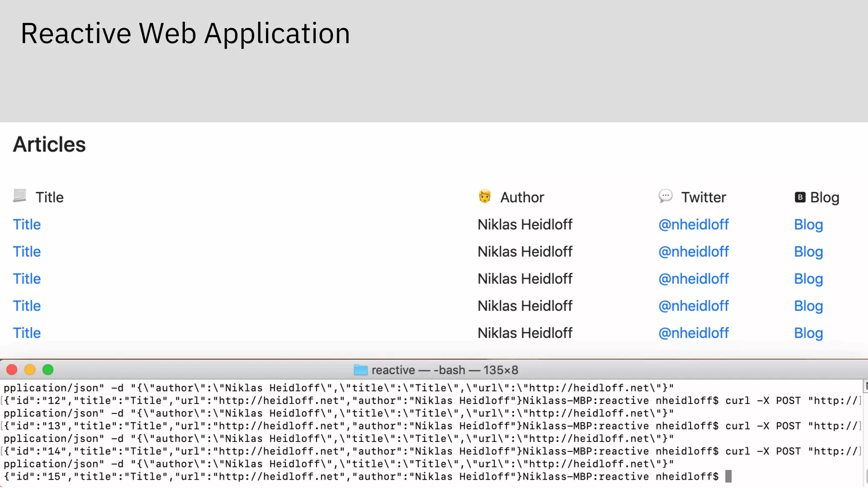Open @nheidloff Twitter link in third row
The image size is (868, 488).
pyautogui.click(x=693, y=279)
